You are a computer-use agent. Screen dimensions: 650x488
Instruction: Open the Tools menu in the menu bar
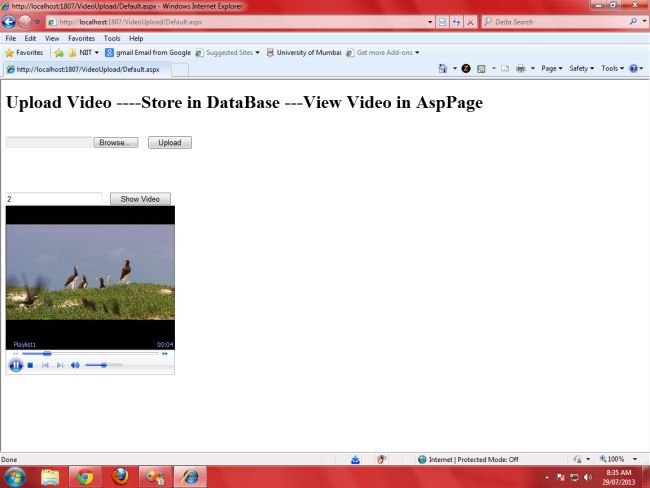[112, 38]
